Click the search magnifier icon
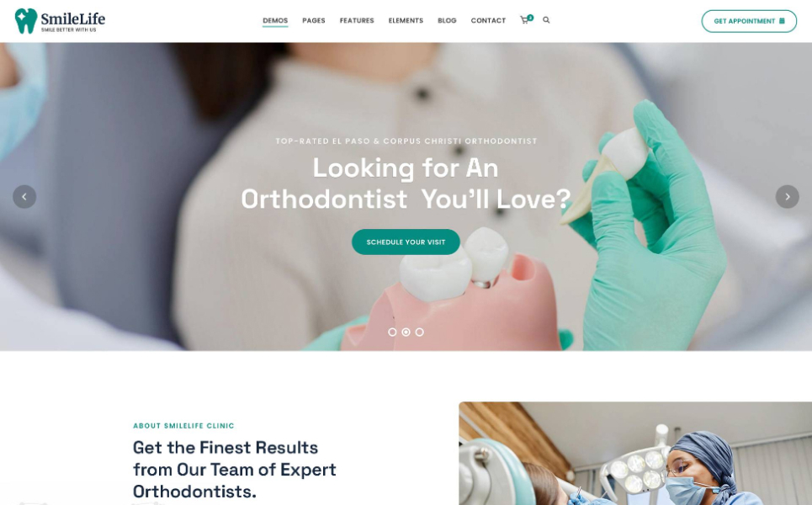The image size is (812, 505). [546, 20]
